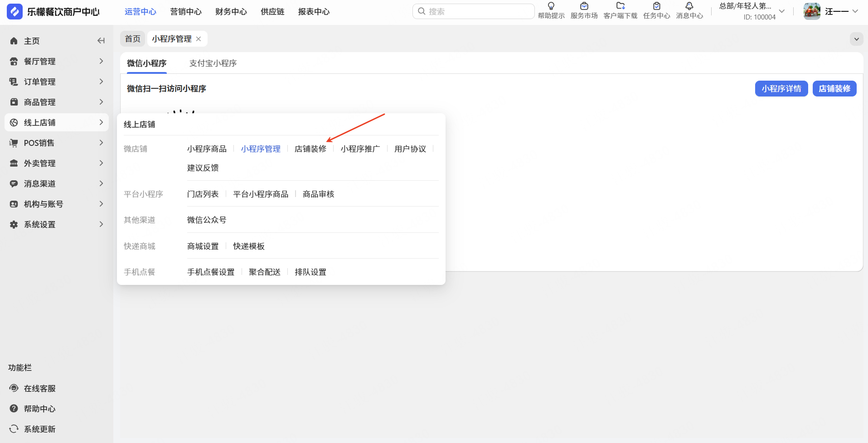The height and width of the screenshot is (443, 868).
Task: Open 在线客服 in the function bar
Action: (x=39, y=388)
